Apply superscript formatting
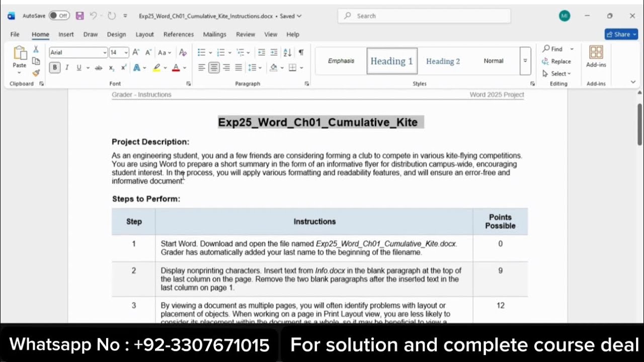This screenshot has width=644, height=362. click(123, 67)
